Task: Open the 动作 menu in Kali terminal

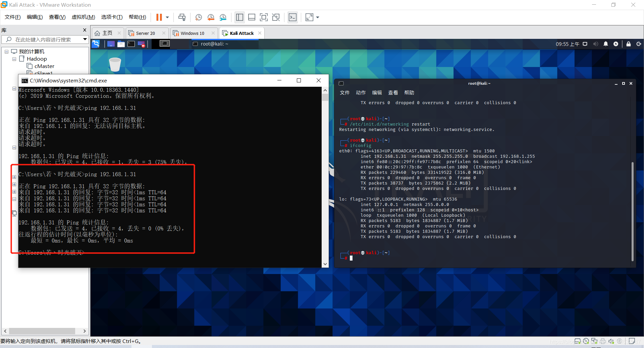Action: [x=361, y=93]
